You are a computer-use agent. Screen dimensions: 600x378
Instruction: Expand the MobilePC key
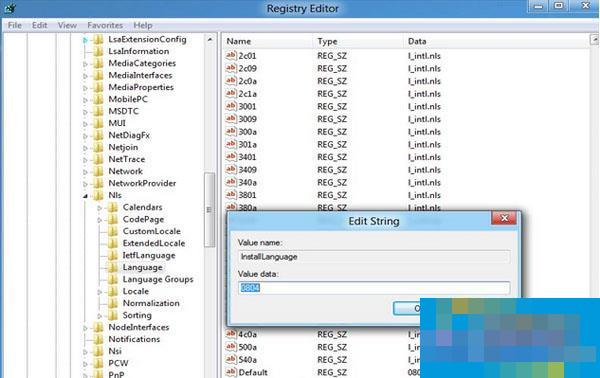pos(85,100)
